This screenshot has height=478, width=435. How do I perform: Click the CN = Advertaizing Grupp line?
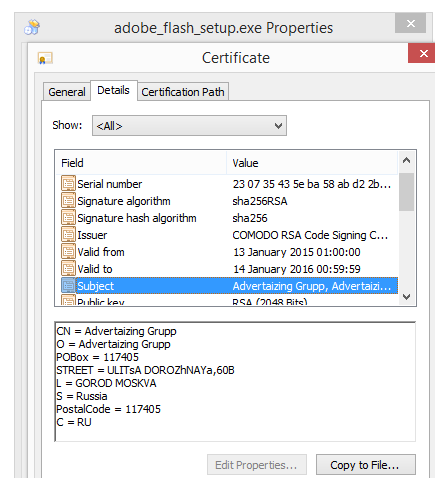pyautogui.click(x=116, y=331)
